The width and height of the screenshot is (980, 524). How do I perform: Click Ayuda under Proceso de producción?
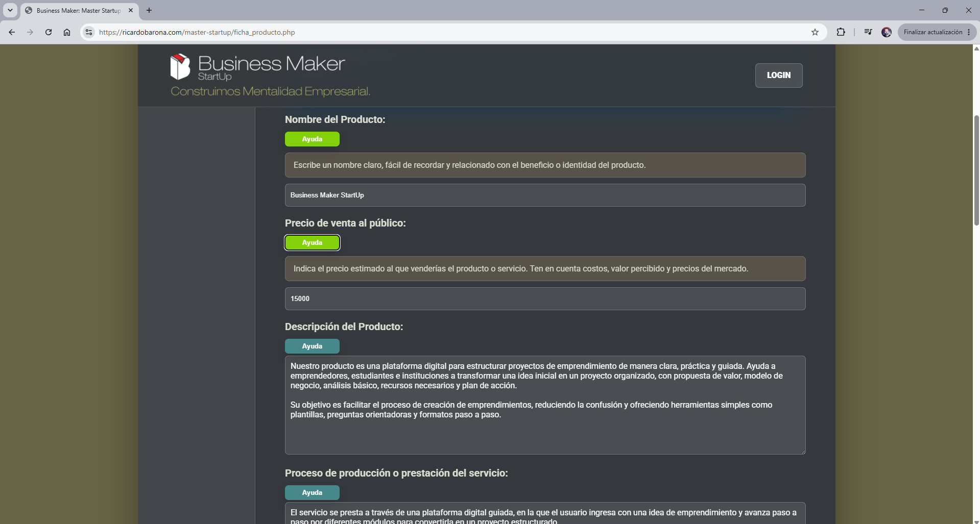point(312,492)
